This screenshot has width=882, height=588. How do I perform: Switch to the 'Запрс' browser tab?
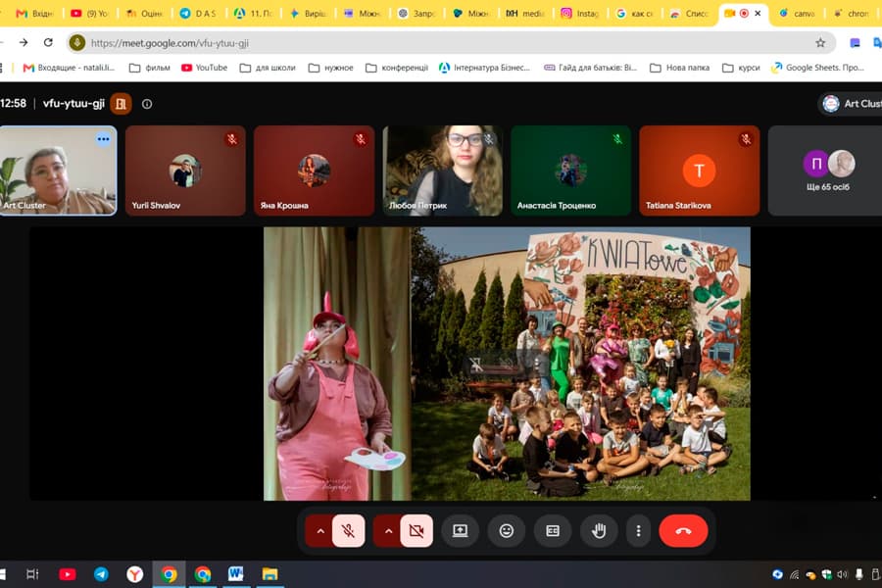click(x=416, y=13)
